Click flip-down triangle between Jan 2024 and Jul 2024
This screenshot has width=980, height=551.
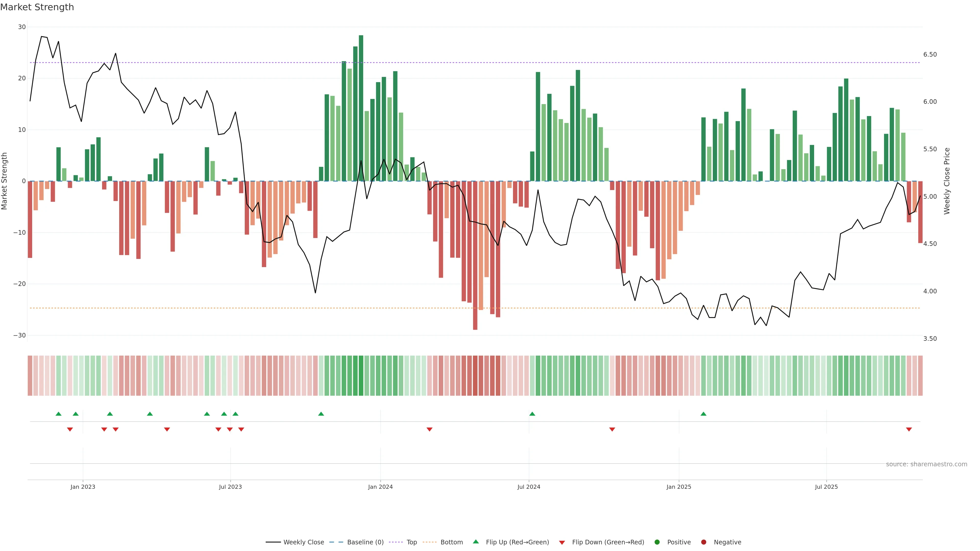click(x=430, y=429)
